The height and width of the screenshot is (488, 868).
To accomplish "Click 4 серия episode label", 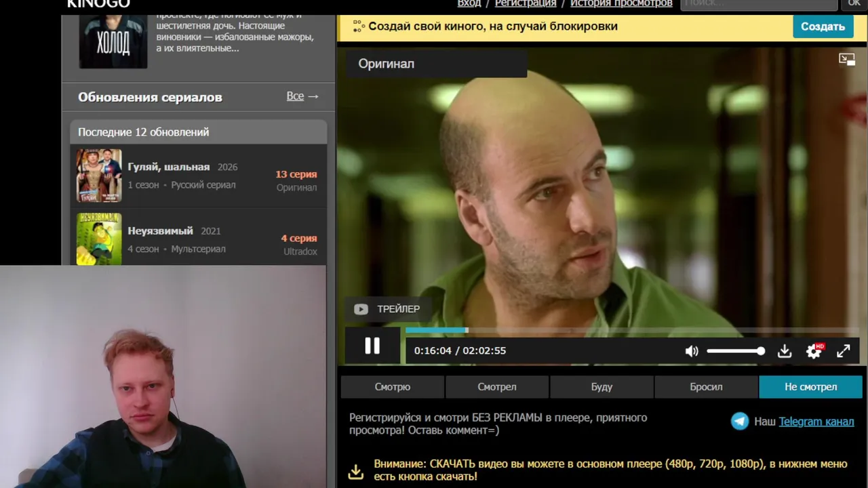I will pos(299,239).
